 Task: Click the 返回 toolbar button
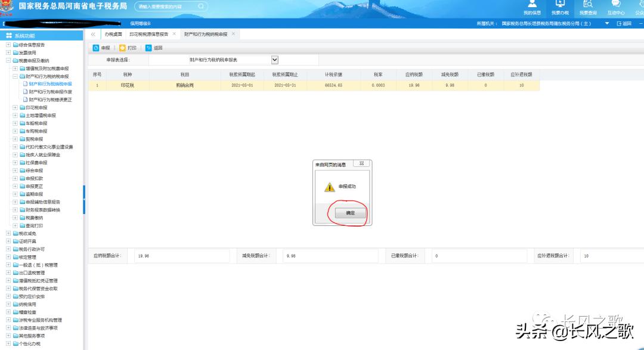[x=154, y=48]
